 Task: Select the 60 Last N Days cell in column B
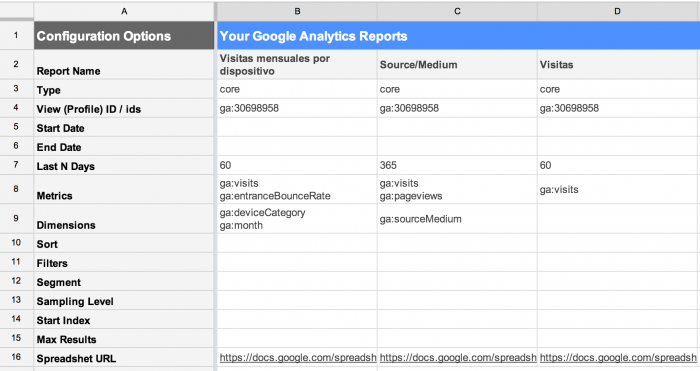tap(297, 166)
